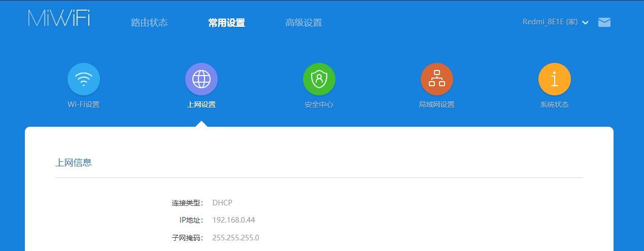Click the 系统状态 label
Image resolution: width=644 pixels, height=251 pixels.
[555, 104]
